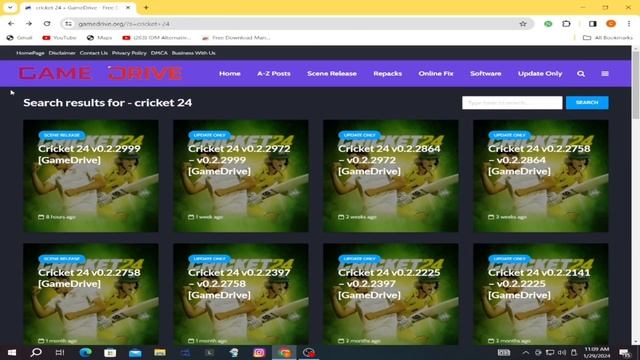Screen dimensions: 640x360
Task: Launch Microsoft Edge from the taskbar
Action: point(85,353)
